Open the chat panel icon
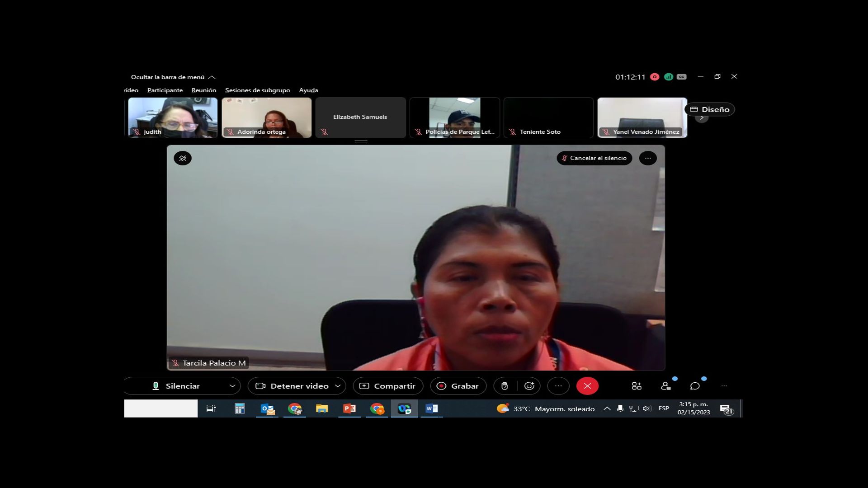This screenshot has width=868, height=488. click(x=695, y=386)
